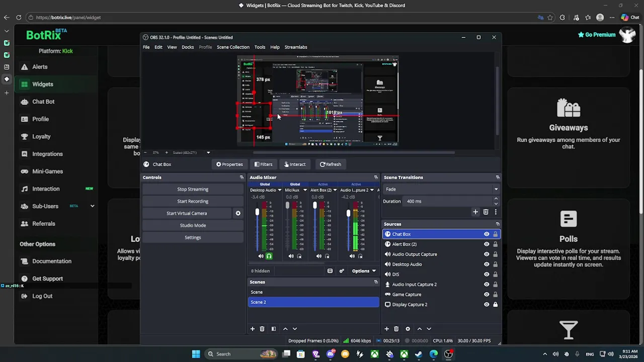This screenshot has width=644, height=362.
Task: Open Virtual Camera settings gear
Action: [x=238, y=213]
